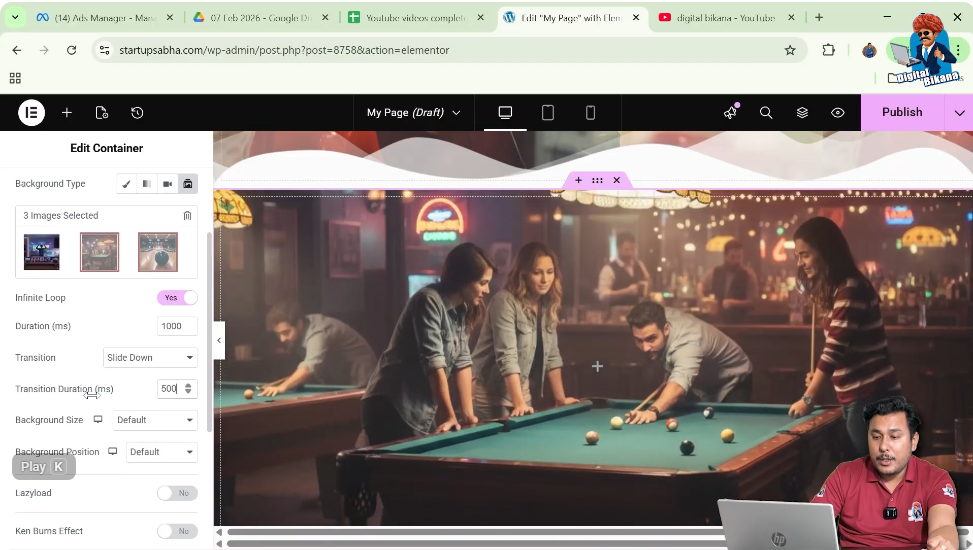Click the What's New megaphone icon
This screenshot has width=973, height=550.
(730, 113)
